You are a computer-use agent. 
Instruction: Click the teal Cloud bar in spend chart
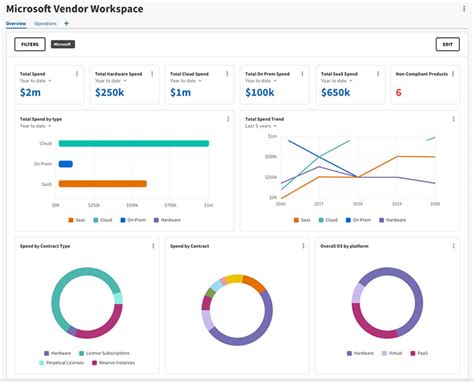[134, 143]
